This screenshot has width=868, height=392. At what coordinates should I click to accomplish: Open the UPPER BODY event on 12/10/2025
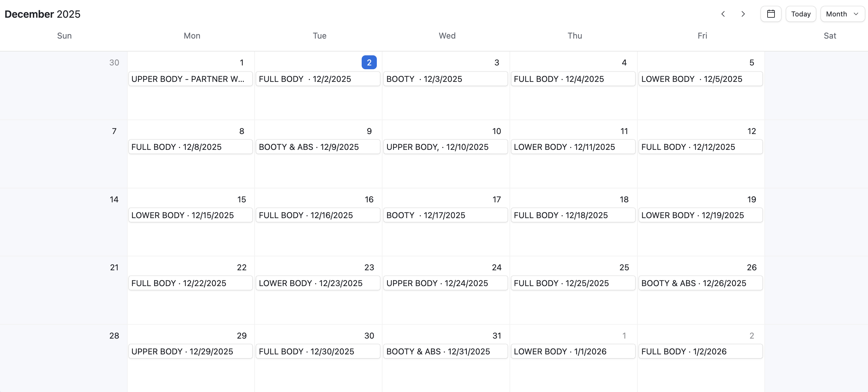click(x=445, y=147)
